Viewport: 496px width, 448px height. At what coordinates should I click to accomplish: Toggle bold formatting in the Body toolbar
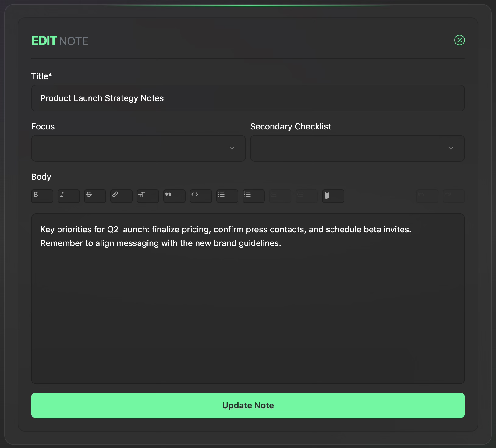click(x=42, y=196)
